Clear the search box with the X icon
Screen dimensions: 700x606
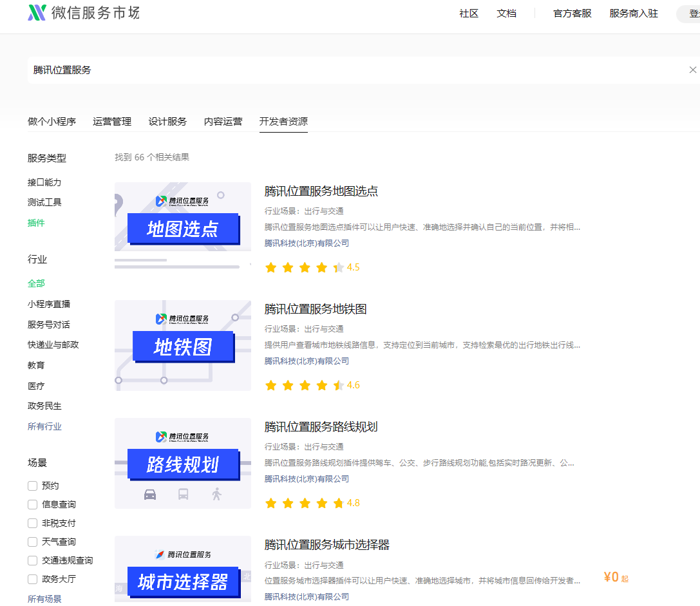click(692, 70)
